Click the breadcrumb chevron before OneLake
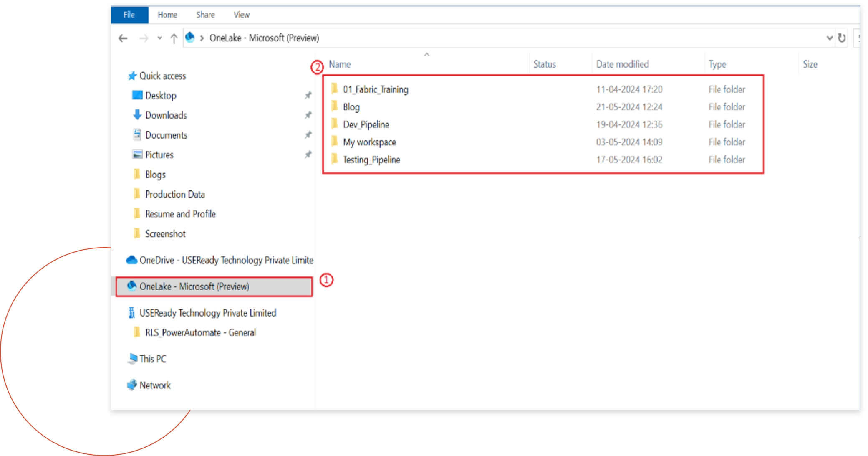 point(202,38)
